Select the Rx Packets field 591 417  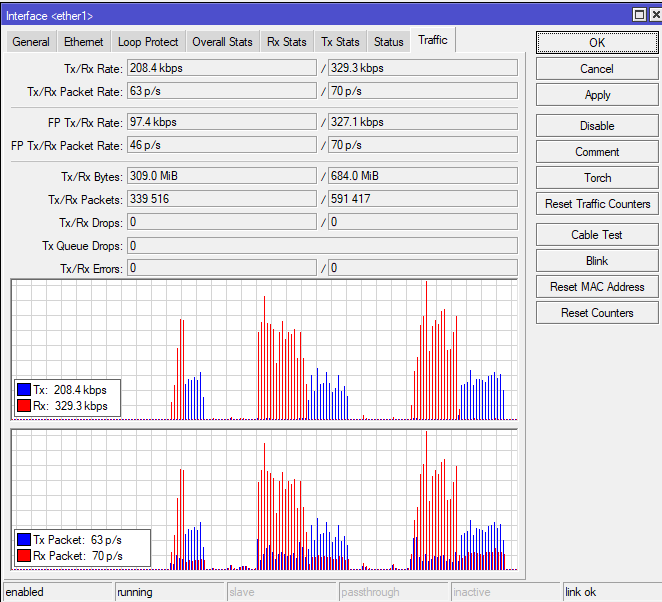coord(423,199)
